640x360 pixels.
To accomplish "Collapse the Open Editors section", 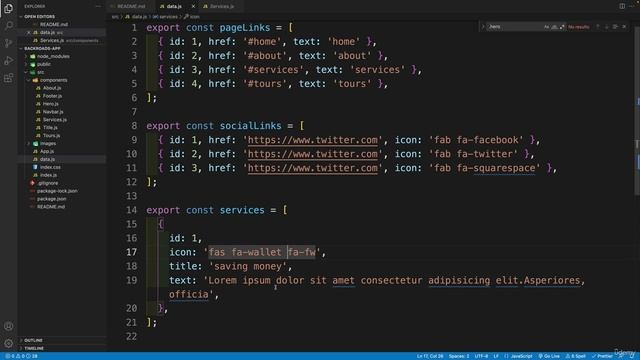I will pyautogui.click(x=39, y=17).
